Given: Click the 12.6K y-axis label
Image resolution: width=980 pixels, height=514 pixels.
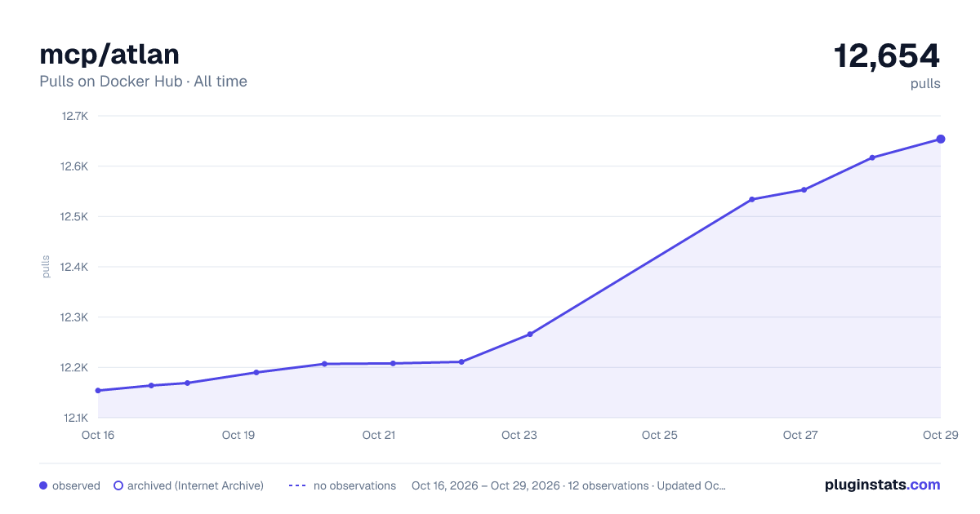Looking at the screenshot, I should (74, 166).
